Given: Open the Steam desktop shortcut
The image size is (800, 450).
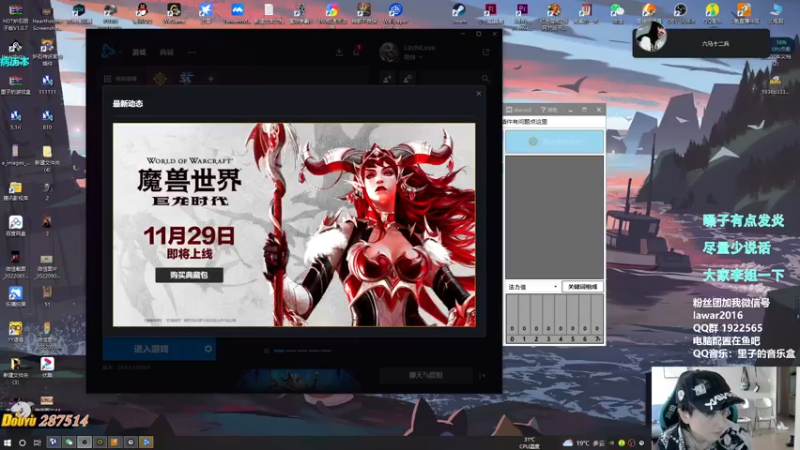Looking at the screenshot, I should coord(459,13).
